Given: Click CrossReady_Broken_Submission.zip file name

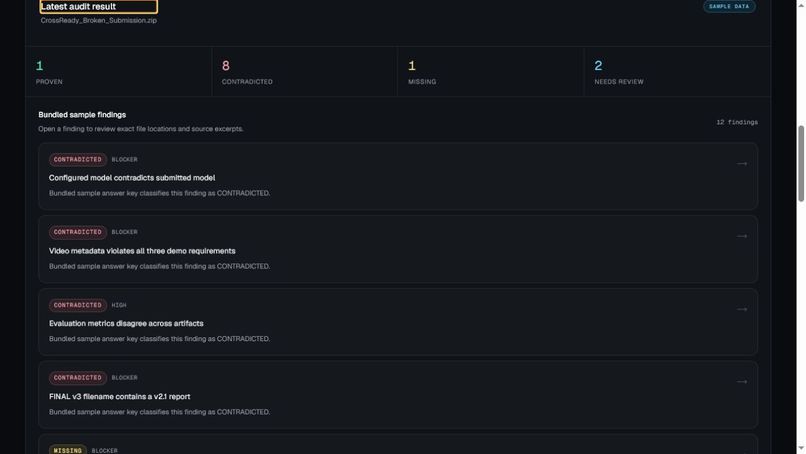Looking at the screenshot, I should coord(99,21).
